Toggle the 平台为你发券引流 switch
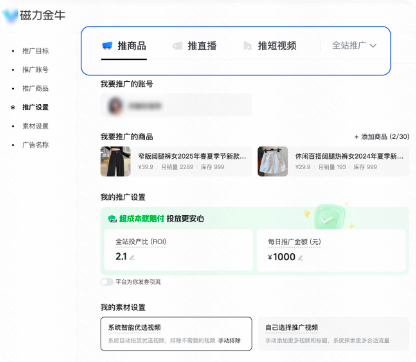This screenshot has height=362, width=416. point(107,282)
